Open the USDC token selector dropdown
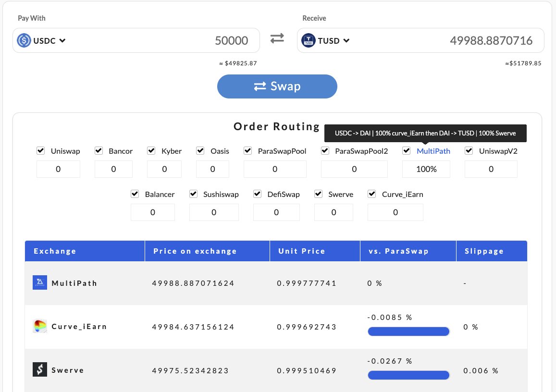Screen dimensions: 556x392 point(61,40)
